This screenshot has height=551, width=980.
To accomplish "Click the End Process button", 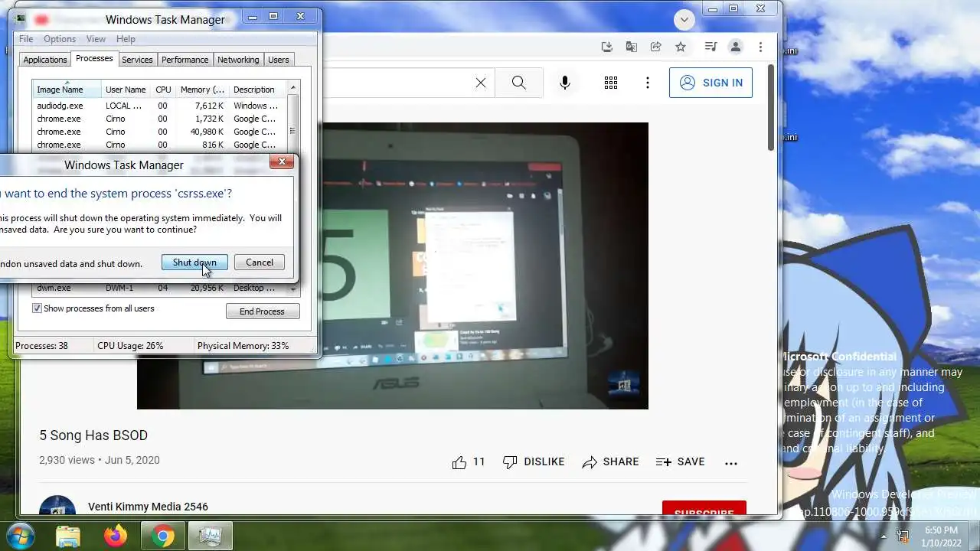I will 262,311.
